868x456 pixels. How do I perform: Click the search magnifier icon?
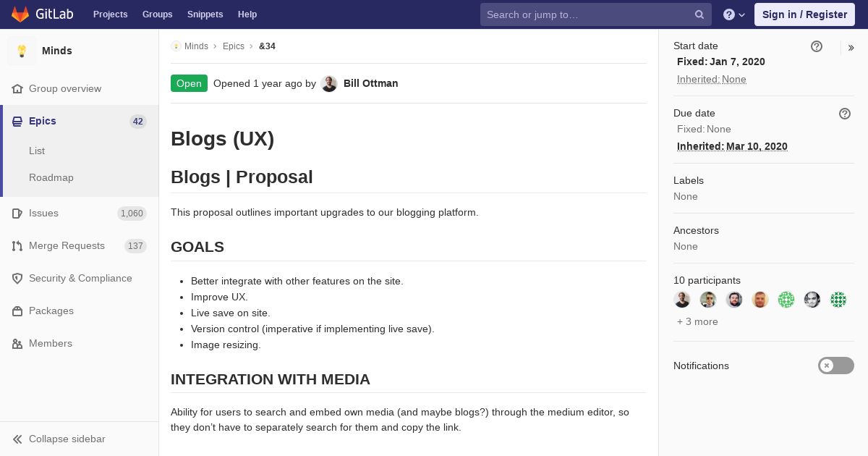699,14
